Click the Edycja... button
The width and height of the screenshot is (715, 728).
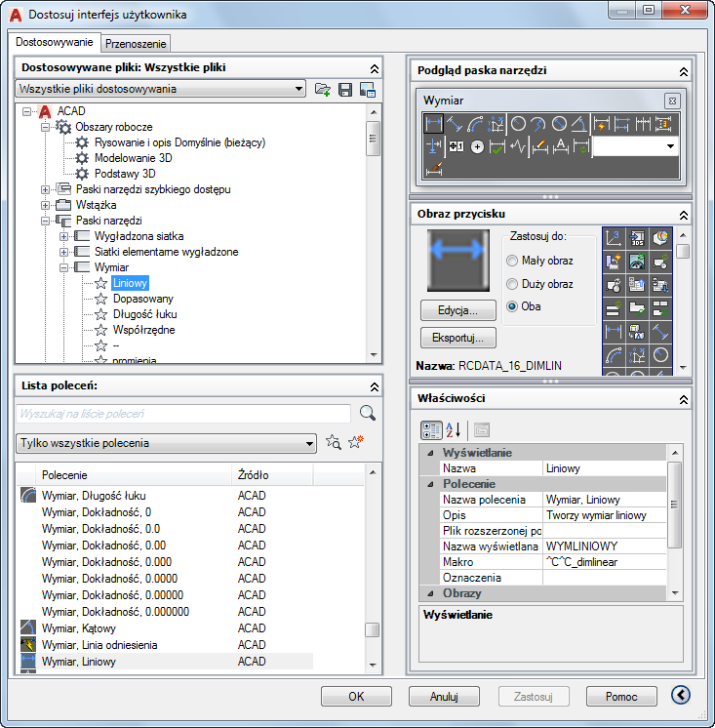coord(457,310)
